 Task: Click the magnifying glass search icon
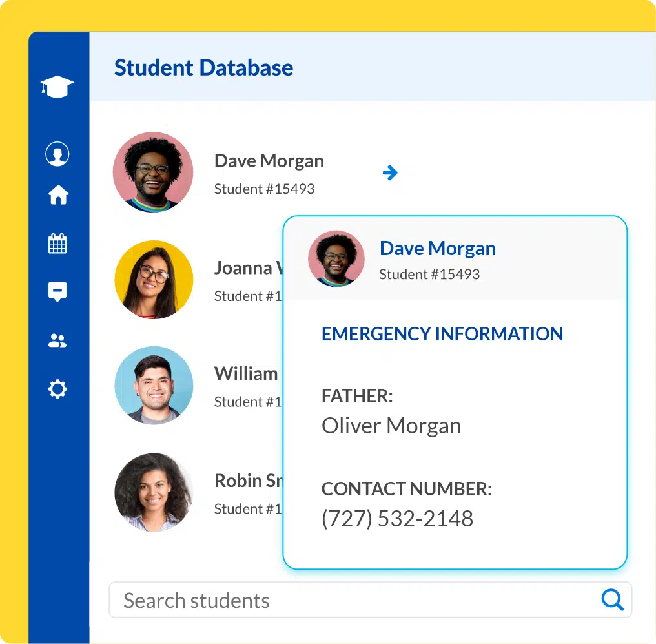611,600
